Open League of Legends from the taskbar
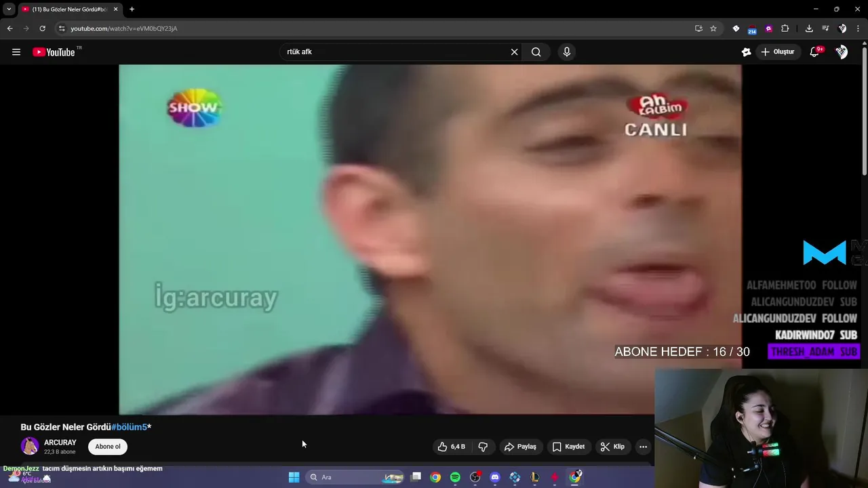868x488 pixels. [x=535, y=477]
